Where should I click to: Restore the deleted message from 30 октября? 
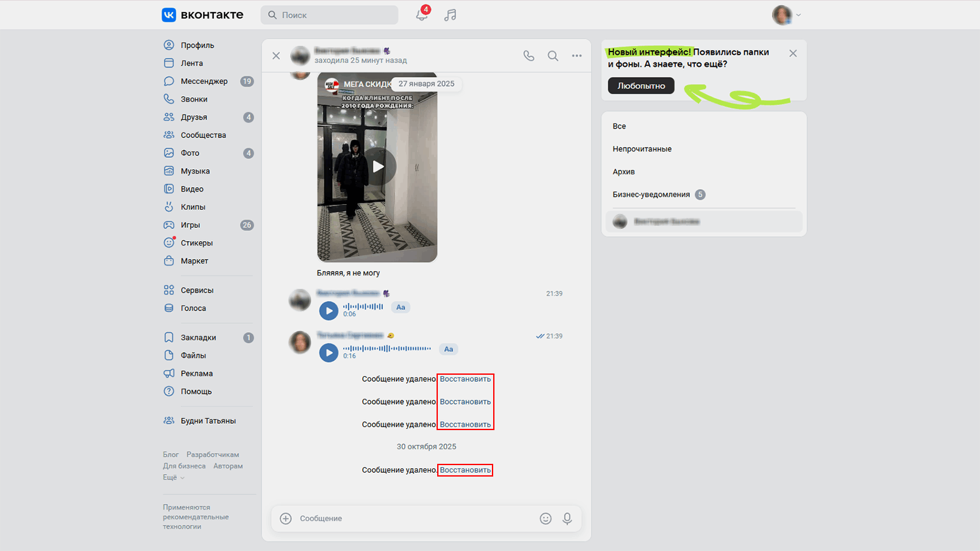click(x=465, y=470)
